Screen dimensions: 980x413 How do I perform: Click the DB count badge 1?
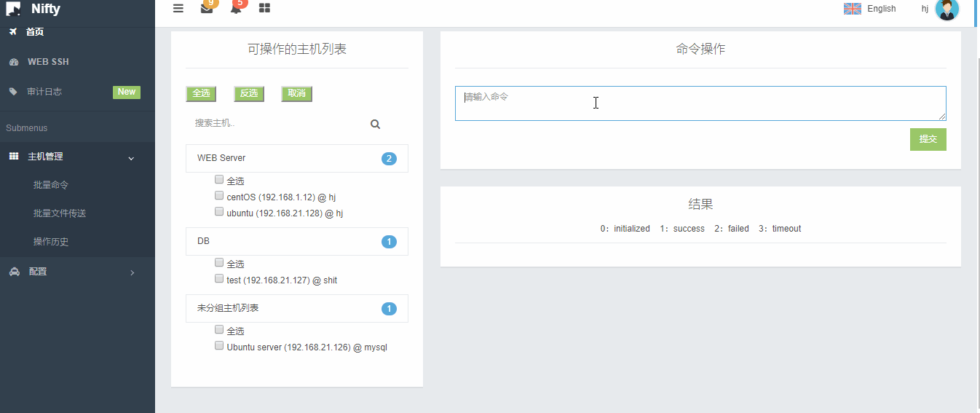(389, 242)
